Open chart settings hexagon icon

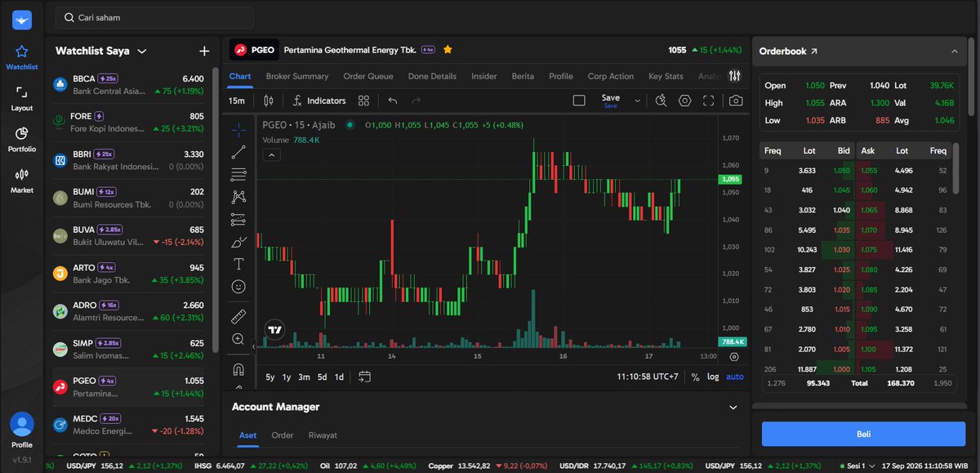coord(684,100)
